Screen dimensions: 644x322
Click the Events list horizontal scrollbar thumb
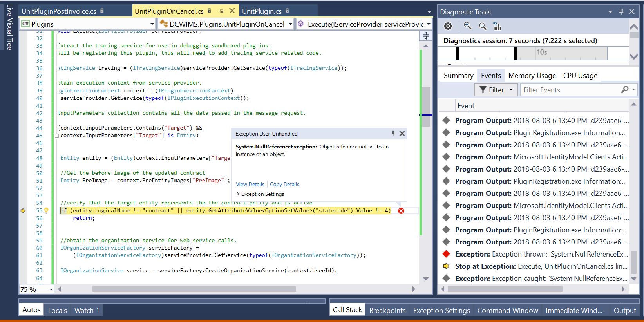pos(505,289)
